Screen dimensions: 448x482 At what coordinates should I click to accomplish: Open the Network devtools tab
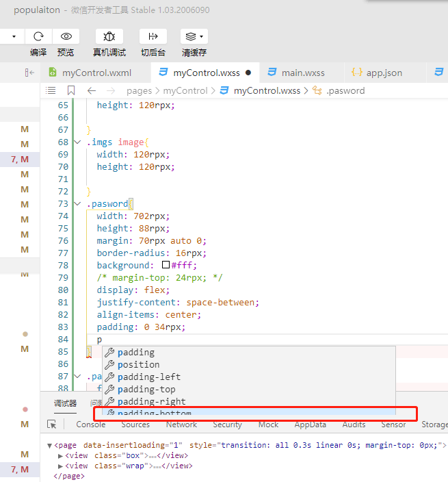[181, 424]
